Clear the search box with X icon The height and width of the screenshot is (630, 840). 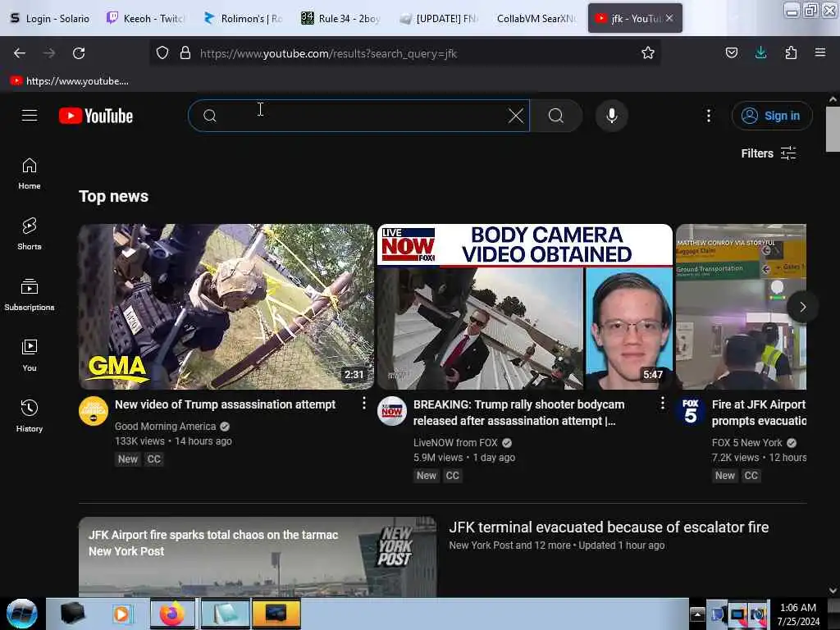(x=515, y=116)
